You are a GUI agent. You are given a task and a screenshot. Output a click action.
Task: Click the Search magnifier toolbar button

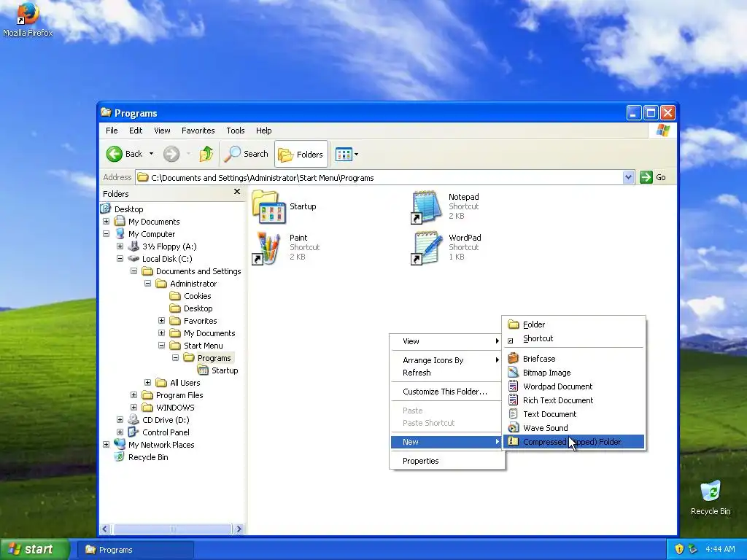(x=247, y=154)
